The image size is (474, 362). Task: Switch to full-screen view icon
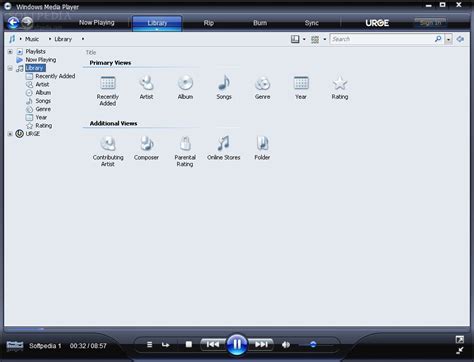[460, 340]
